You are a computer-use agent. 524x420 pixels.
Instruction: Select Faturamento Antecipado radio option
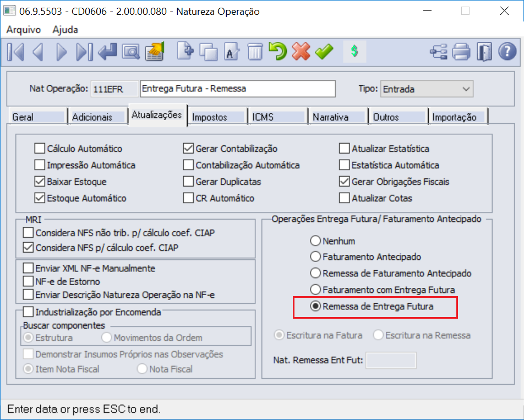315,257
